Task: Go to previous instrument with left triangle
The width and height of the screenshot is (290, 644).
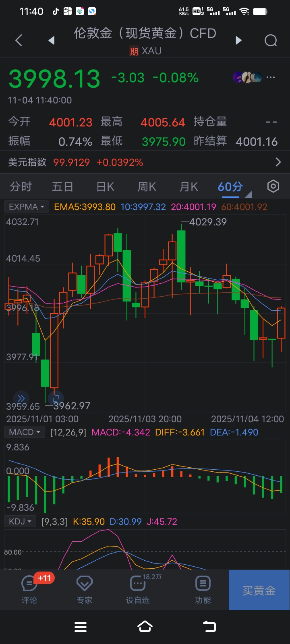Action: coord(51,40)
